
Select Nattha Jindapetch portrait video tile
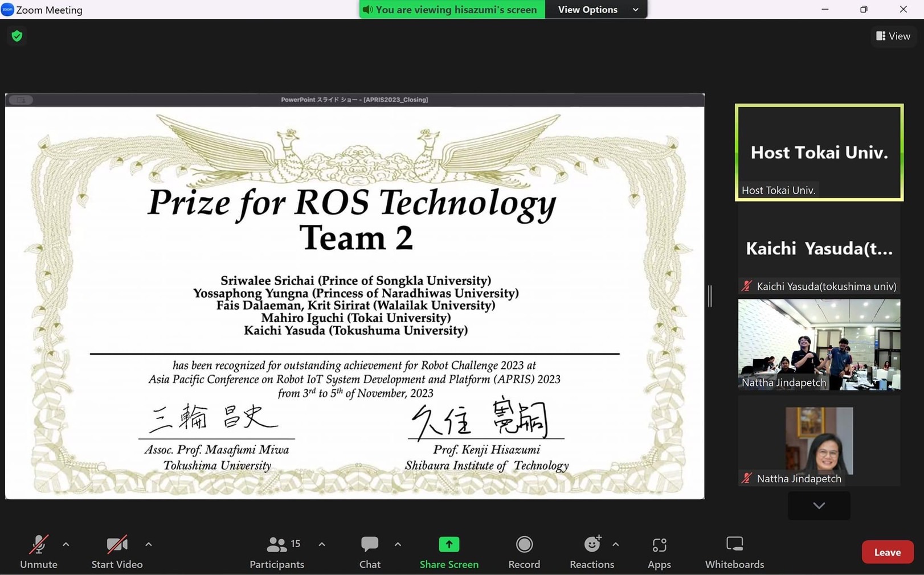(x=819, y=441)
